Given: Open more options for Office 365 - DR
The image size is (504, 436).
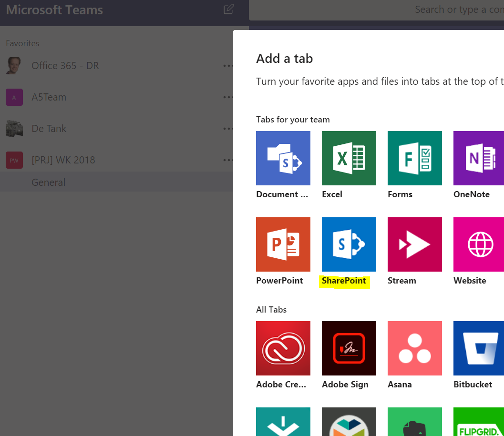Looking at the screenshot, I should click(228, 66).
